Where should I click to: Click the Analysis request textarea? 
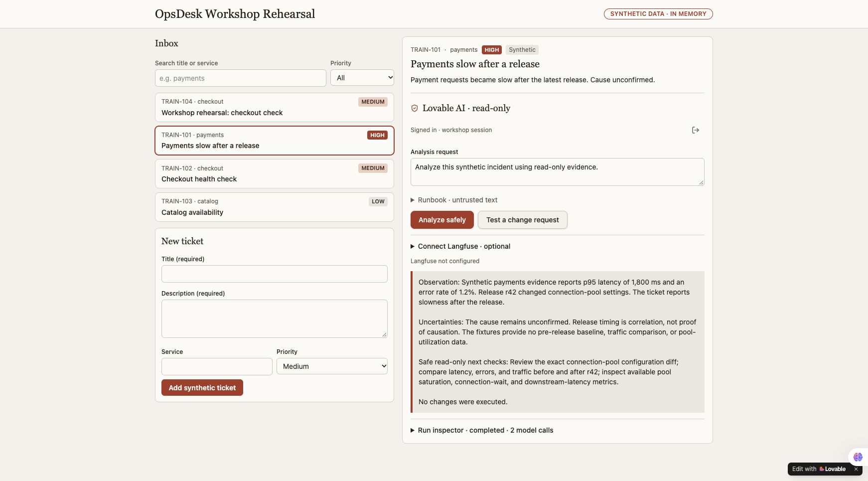click(x=558, y=172)
